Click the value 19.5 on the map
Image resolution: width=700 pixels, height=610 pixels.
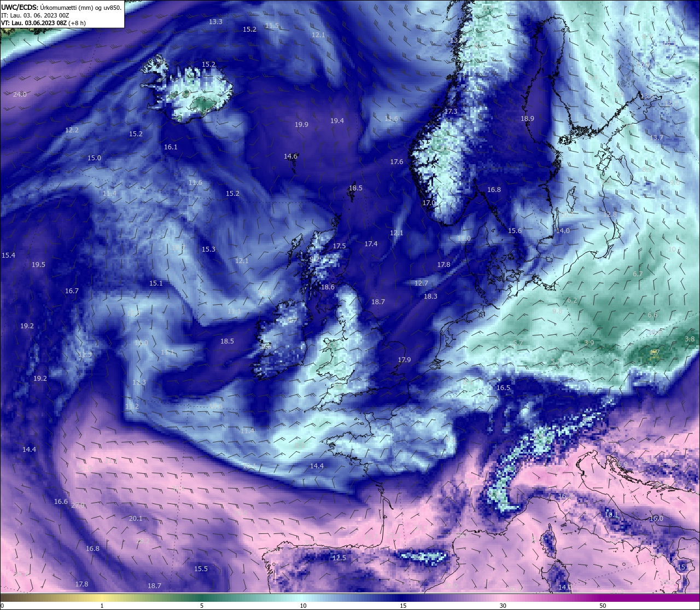tap(38, 265)
